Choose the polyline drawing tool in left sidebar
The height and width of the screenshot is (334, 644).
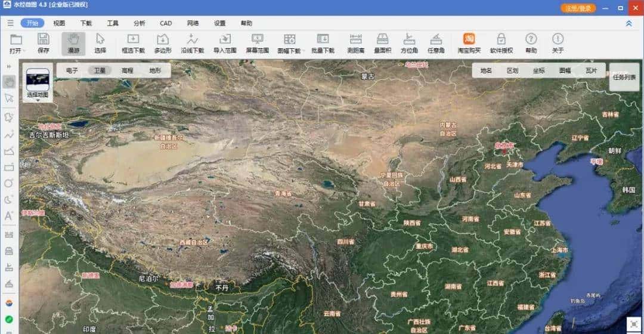[x=9, y=135]
